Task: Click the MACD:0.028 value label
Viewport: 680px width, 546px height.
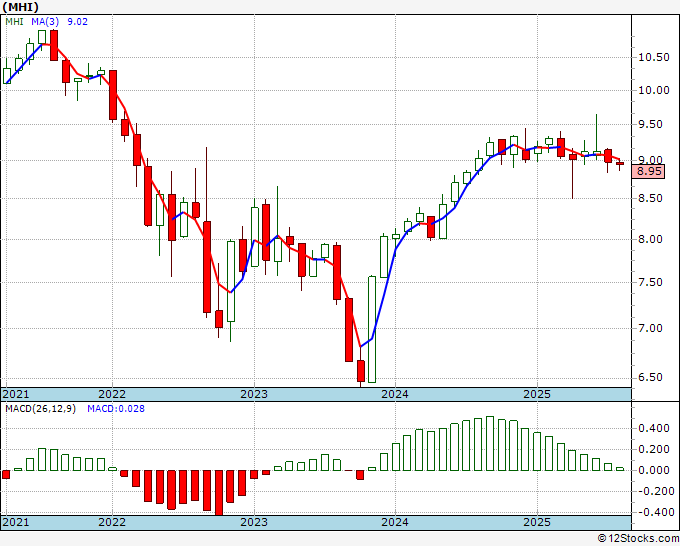Action: [116, 409]
